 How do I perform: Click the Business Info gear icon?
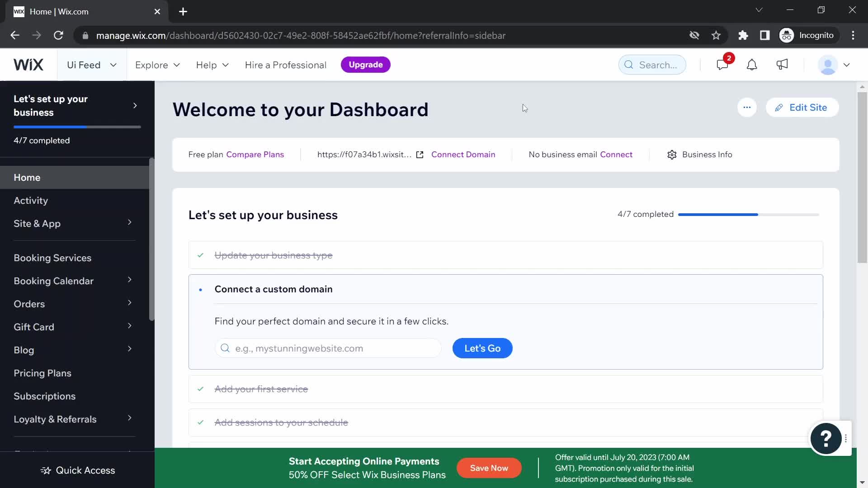671,155
